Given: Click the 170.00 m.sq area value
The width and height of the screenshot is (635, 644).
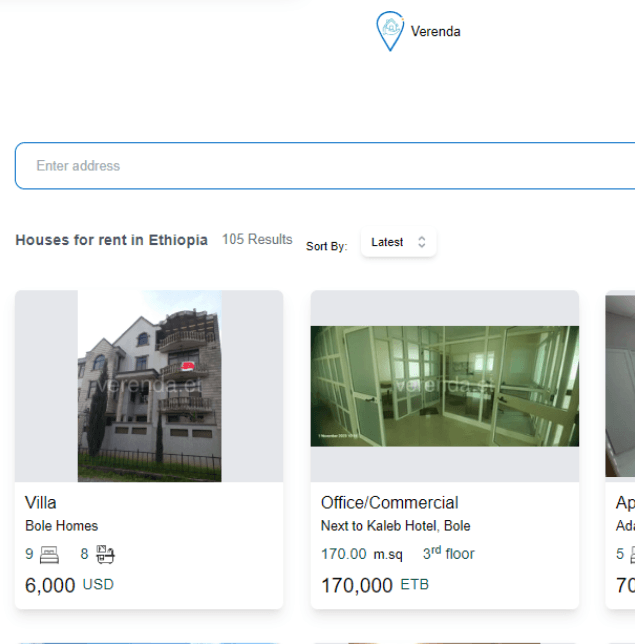Looking at the screenshot, I should click(x=362, y=554).
